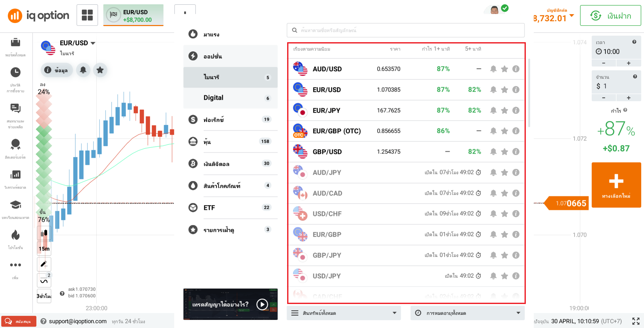This screenshot has height=328, width=644.
Task: Click the profit help question icon
Action: click(x=625, y=110)
